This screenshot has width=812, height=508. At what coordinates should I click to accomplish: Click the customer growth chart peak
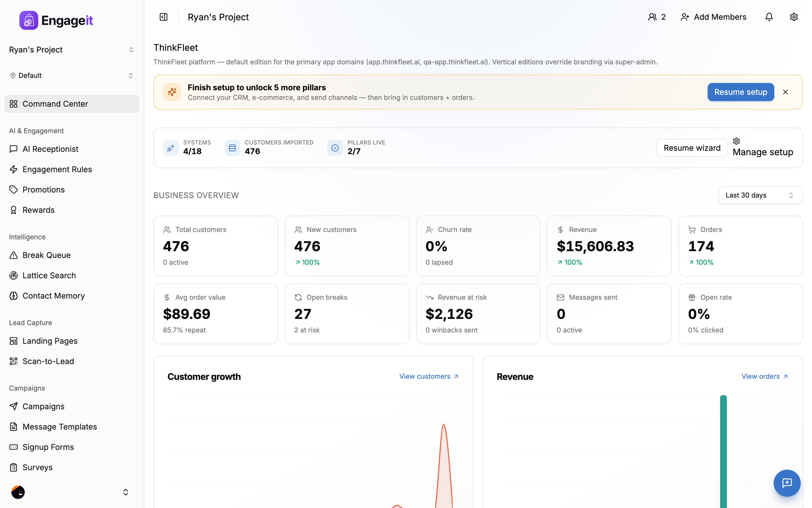coord(443,425)
